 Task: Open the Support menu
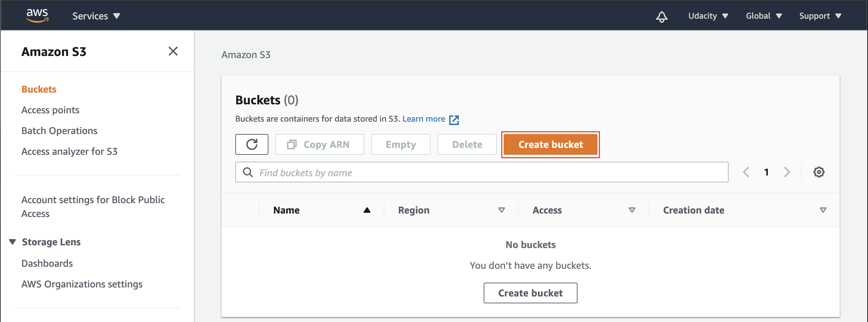coord(820,16)
